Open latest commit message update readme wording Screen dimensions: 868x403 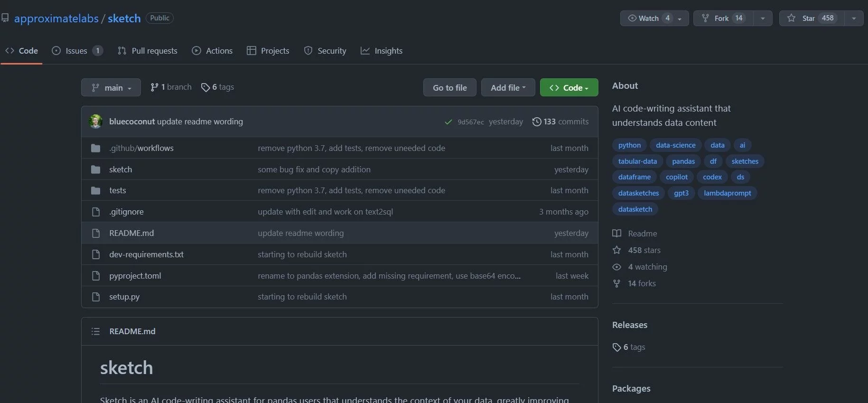point(200,122)
